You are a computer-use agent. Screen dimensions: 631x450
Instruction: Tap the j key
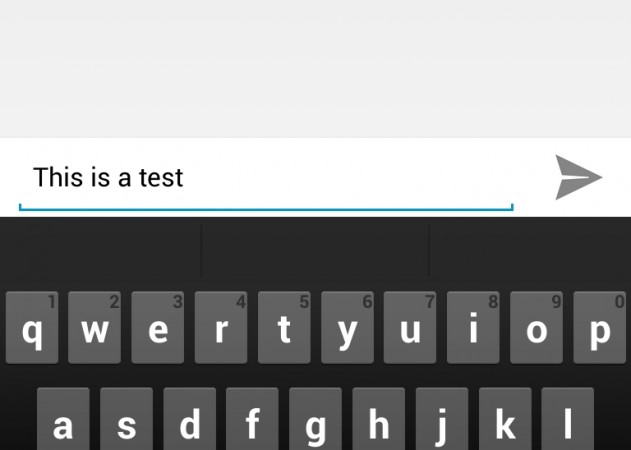[x=442, y=419]
